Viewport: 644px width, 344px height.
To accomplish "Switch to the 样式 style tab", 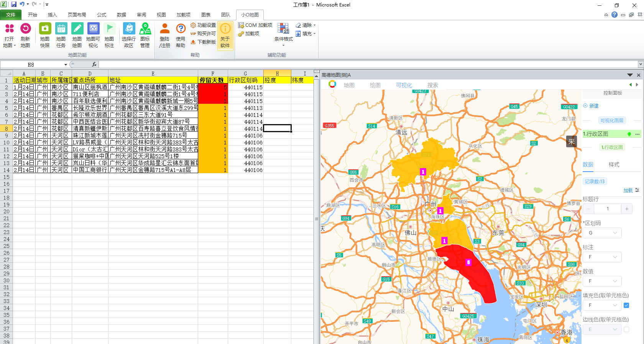I will pyautogui.click(x=614, y=165).
